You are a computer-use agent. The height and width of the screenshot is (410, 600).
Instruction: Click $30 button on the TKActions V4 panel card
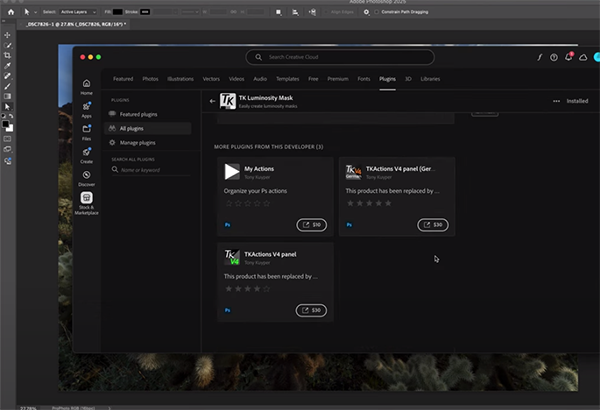(311, 310)
